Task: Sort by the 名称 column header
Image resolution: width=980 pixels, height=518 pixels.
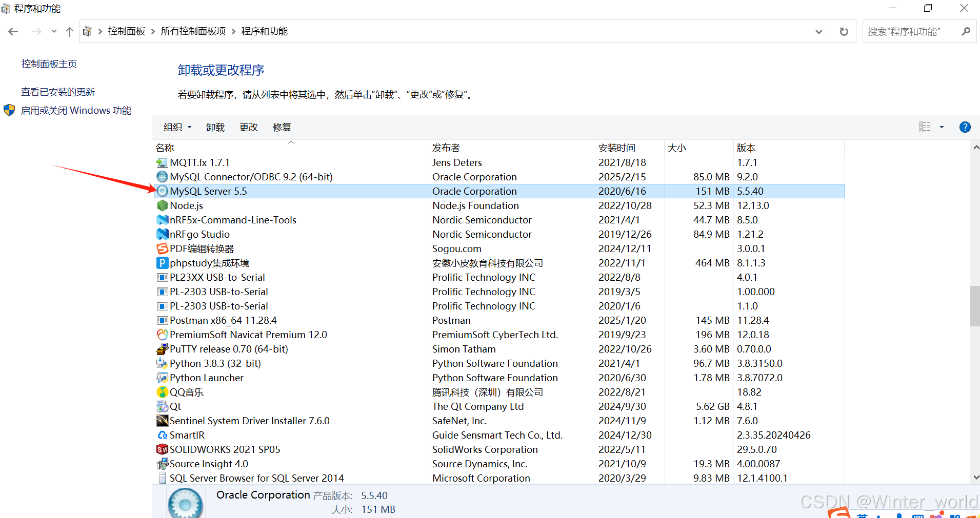Action: pos(291,148)
